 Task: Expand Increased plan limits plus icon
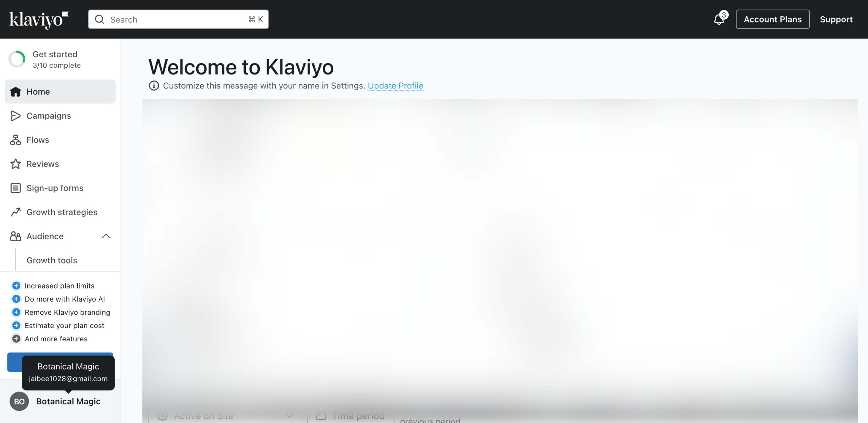[x=16, y=286]
